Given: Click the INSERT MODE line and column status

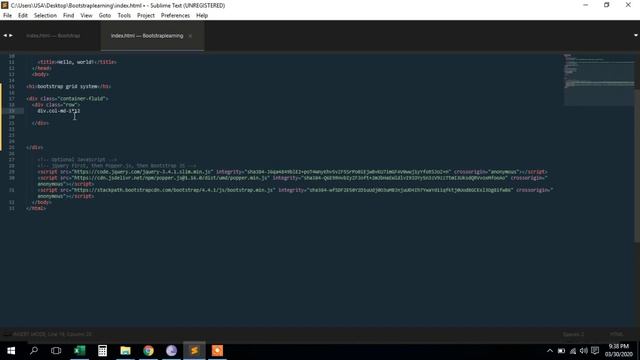Looking at the screenshot, I should tap(52, 334).
